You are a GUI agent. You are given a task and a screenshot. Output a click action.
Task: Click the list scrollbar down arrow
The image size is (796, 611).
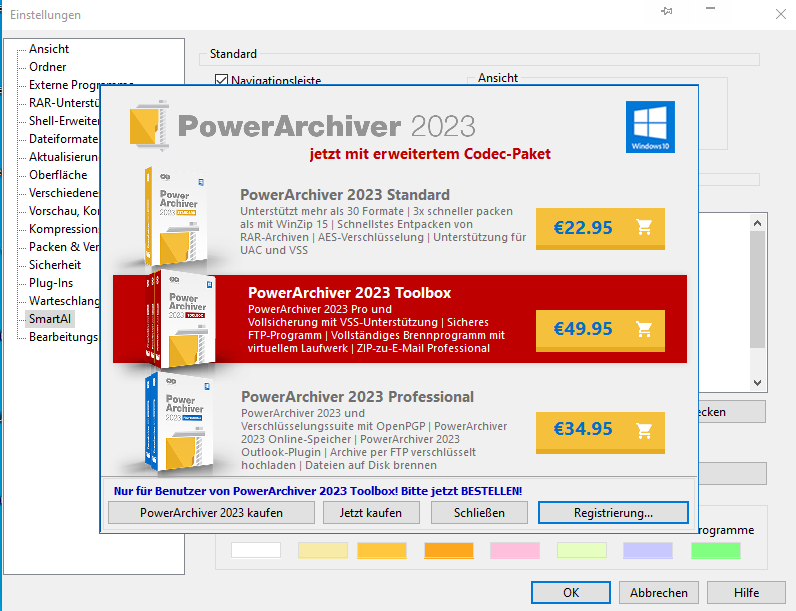[x=757, y=383]
